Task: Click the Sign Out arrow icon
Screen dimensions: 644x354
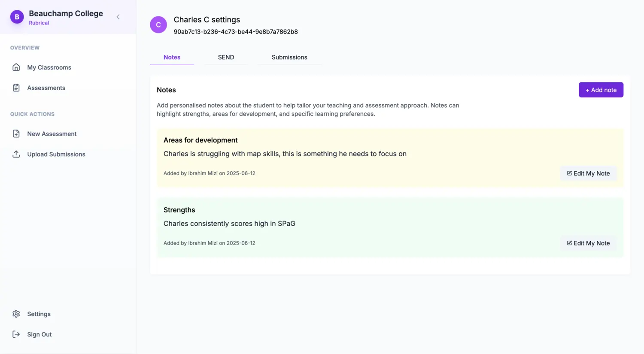Action: [x=16, y=334]
